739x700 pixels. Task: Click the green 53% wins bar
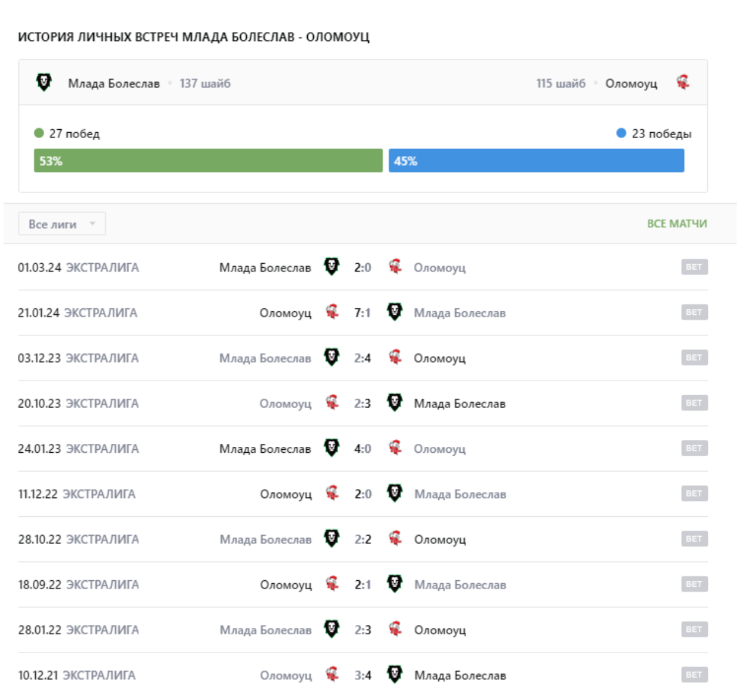point(208,160)
